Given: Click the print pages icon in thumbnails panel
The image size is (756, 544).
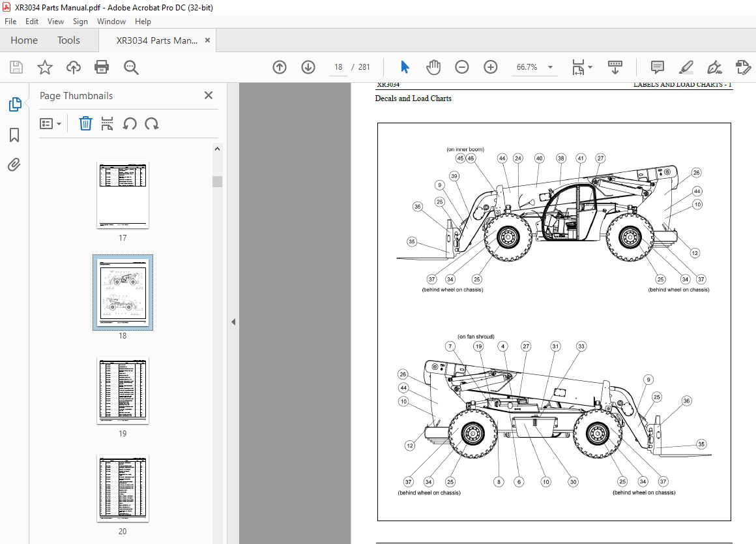Looking at the screenshot, I should pyautogui.click(x=107, y=123).
